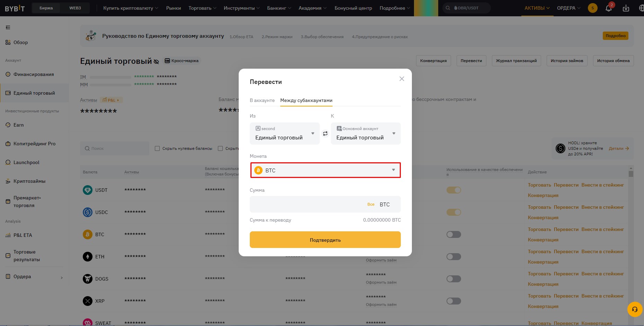The image size is (644, 326).
Task: Open the user profile avatar
Action: pyautogui.click(x=593, y=8)
